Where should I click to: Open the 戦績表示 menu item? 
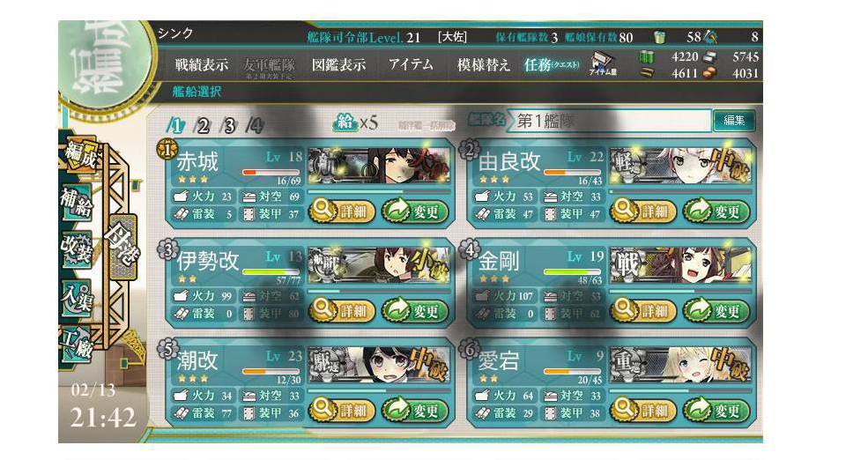(202, 64)
